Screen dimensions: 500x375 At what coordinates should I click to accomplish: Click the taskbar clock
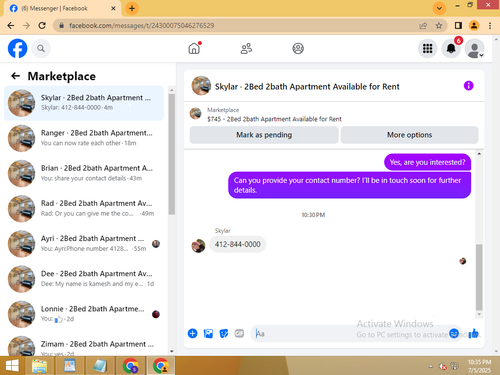pyautogui.click(x=479, y=366)
